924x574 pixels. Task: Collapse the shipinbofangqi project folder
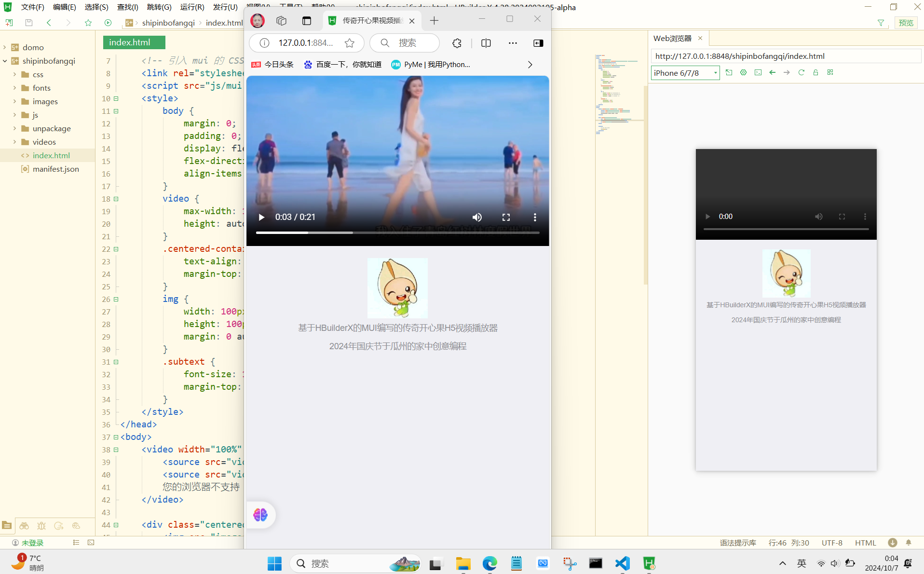click(5, 61)
